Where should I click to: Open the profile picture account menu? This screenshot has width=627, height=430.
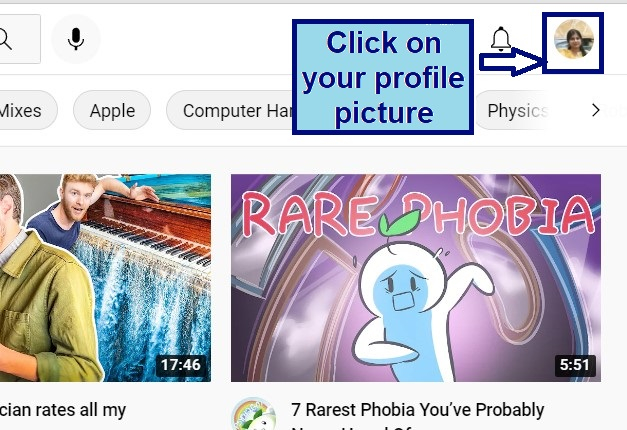point(573,39)
